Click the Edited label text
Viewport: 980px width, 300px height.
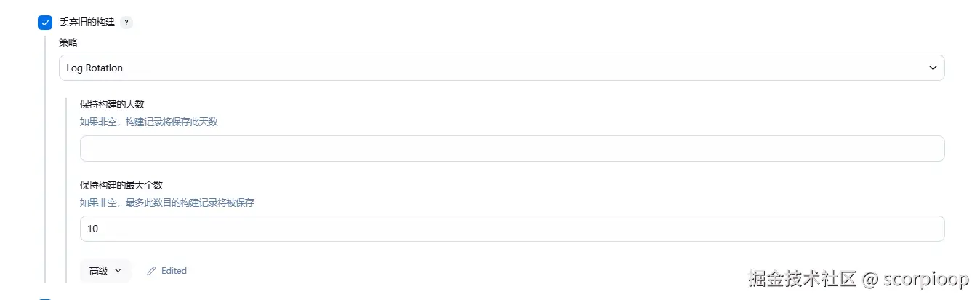[x=174, y=271]
